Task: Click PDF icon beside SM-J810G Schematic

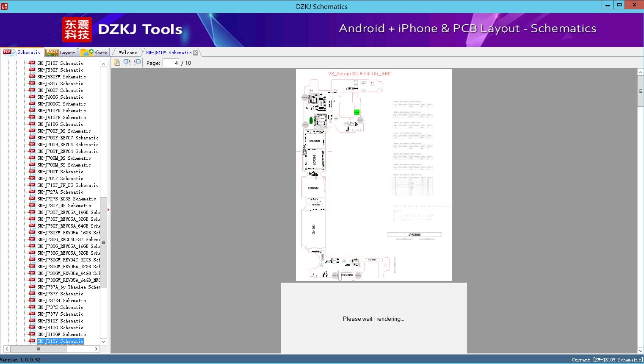Action: [32, 327]
